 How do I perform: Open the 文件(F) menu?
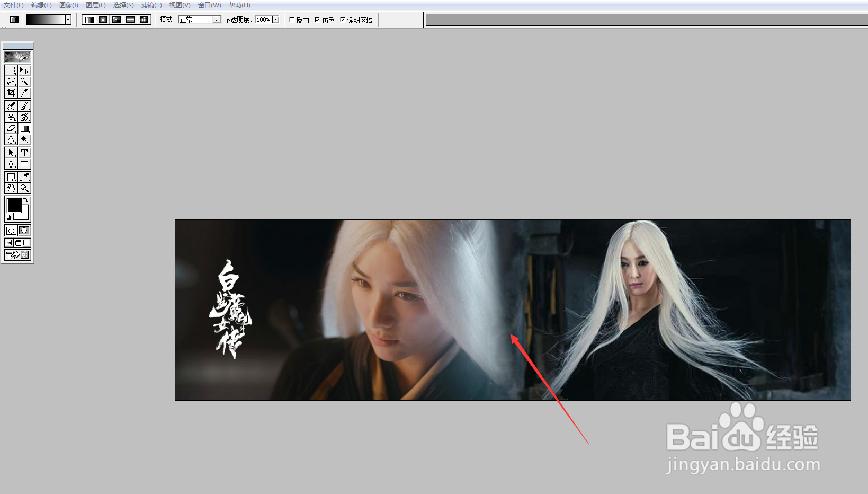point(14,5)
